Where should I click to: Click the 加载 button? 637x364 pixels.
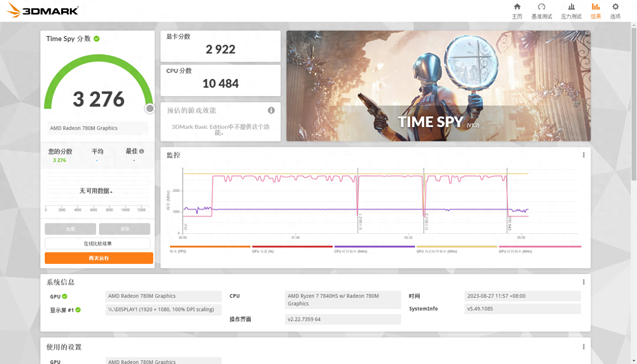point(70,229)
